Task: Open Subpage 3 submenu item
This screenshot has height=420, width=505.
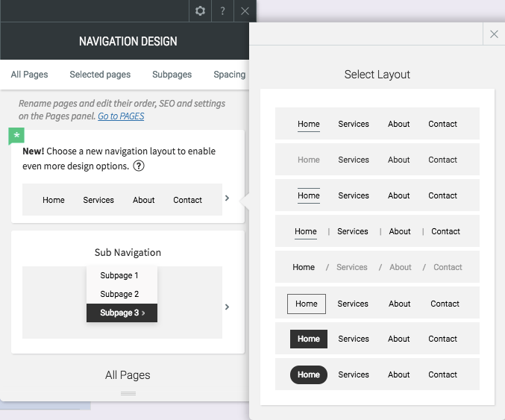Action: point(122,313)
